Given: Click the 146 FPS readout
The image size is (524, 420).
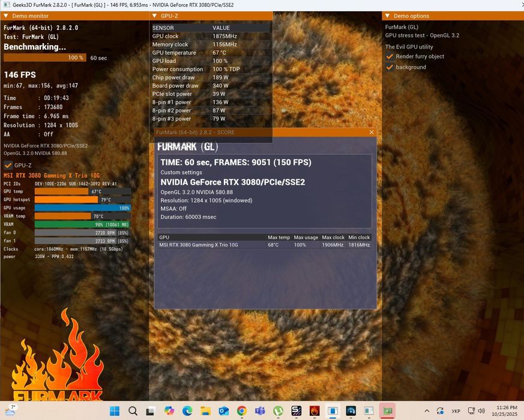Looking at the screenshot, I should point(20,75).
